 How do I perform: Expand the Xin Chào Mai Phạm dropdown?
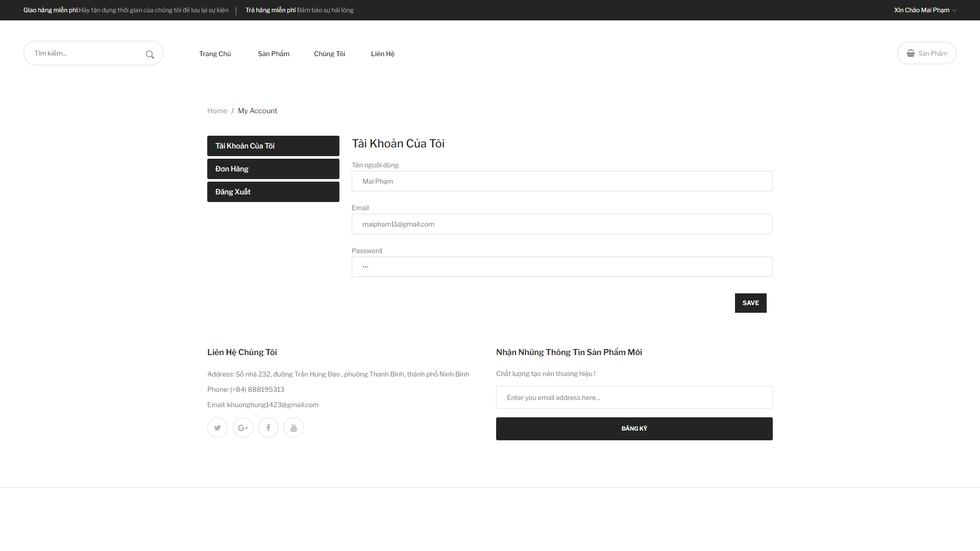pos(925,10)
